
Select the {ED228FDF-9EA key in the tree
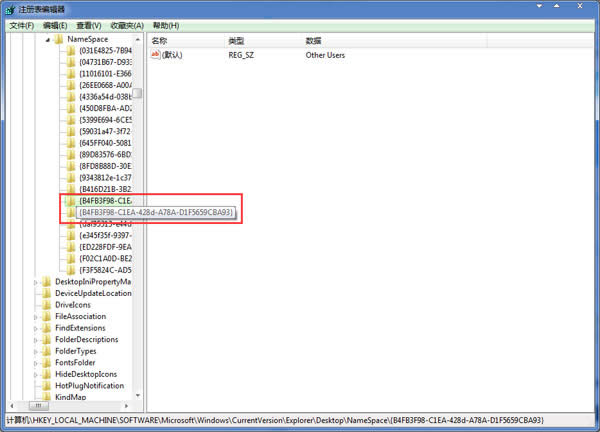(x=105, y=247)
